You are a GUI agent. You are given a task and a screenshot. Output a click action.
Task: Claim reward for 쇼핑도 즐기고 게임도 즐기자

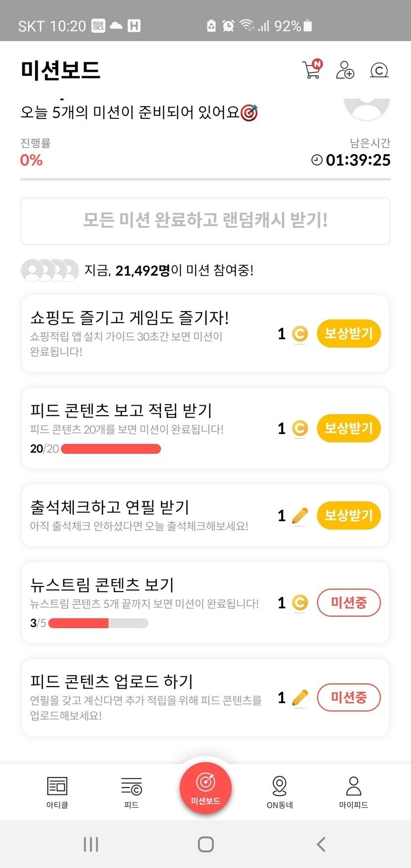click(x=349, y=333)
